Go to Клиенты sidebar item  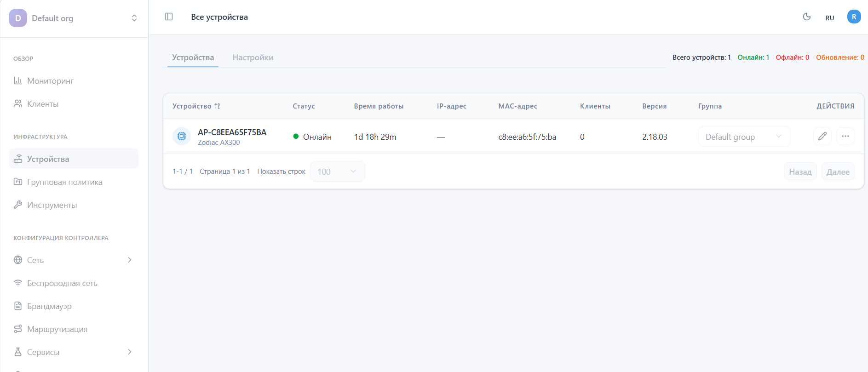point(43,104)
